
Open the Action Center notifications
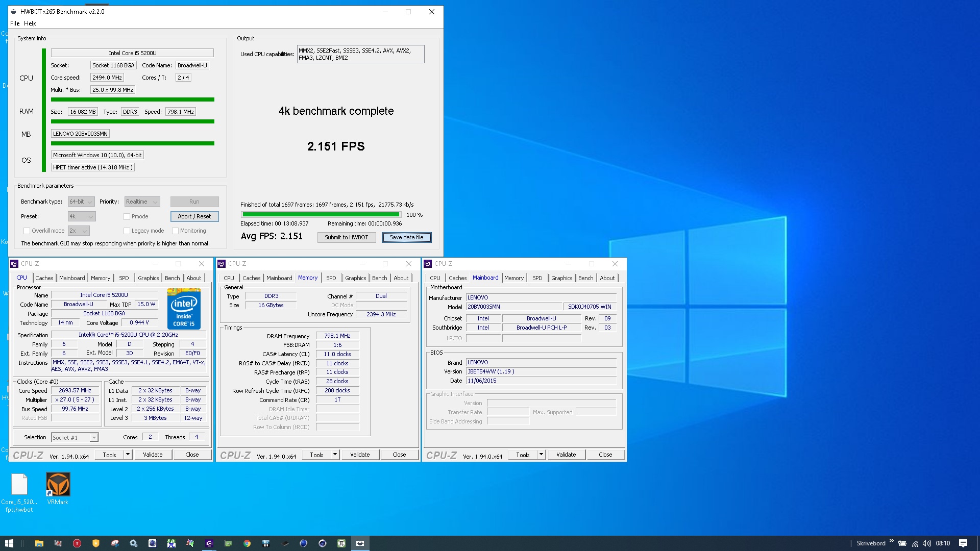pyautogui.click(x=963, y=543)
